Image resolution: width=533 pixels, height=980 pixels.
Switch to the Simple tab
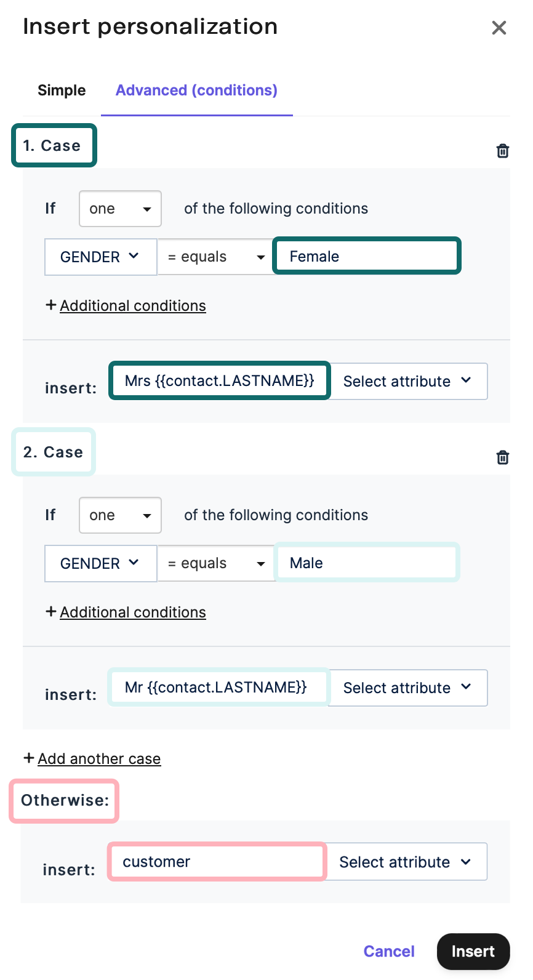point(61,90)
